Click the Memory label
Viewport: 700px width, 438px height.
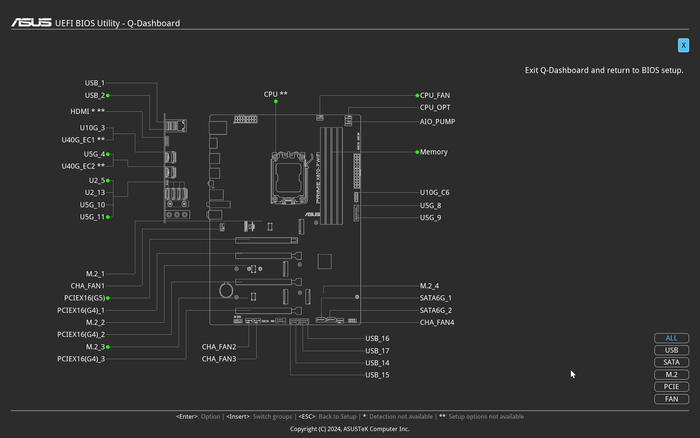coord(433,152)
